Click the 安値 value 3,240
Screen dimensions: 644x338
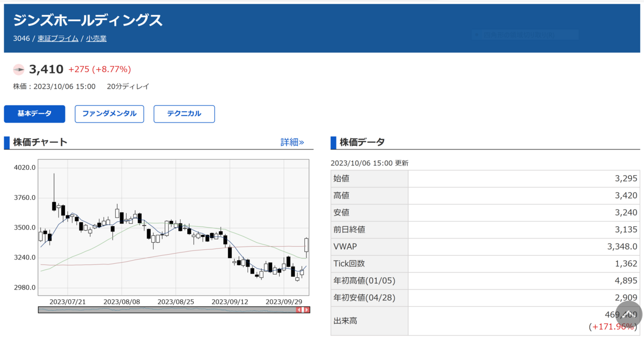(x=626, y=213)
